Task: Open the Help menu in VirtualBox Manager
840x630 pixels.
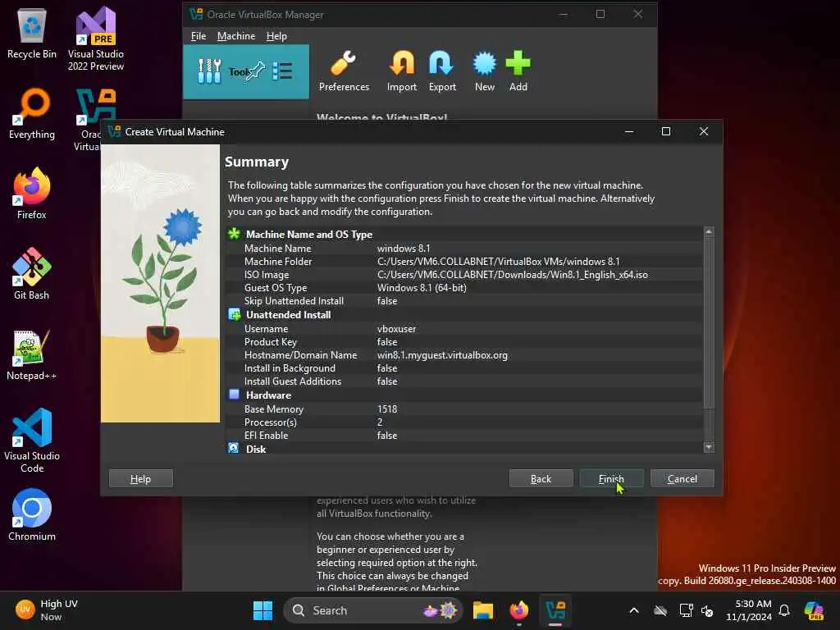Action: coord(276,36)
